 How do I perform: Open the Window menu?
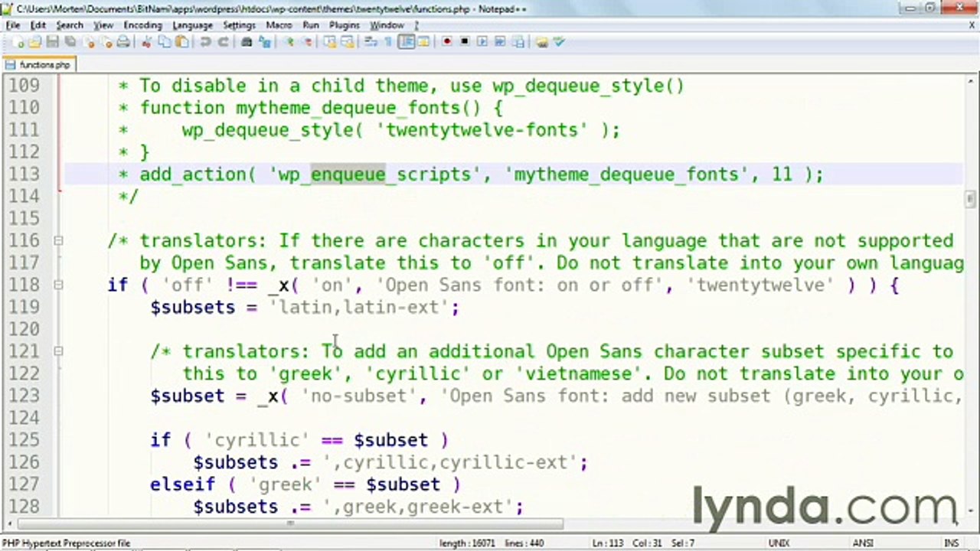(x=387, y=25)
